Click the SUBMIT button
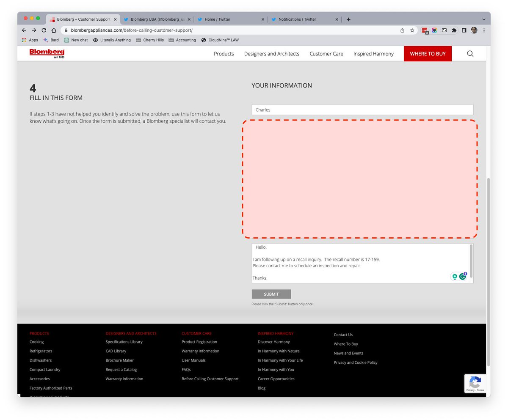The image size is (508, 420). (271, 294)
